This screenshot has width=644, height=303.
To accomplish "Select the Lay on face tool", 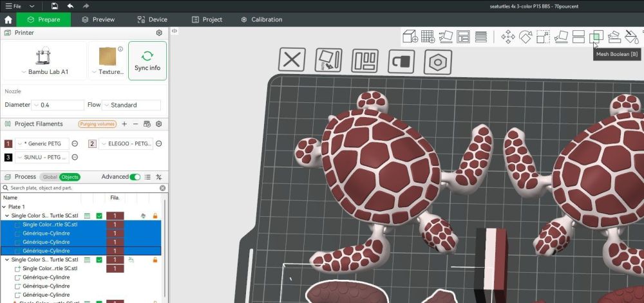I will (561, 37).
